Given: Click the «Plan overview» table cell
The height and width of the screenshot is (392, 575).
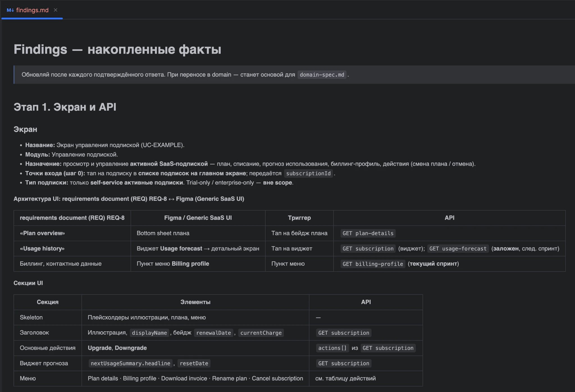Looking at the screenshot, I should pyautogui.click(x=72, y=233).
